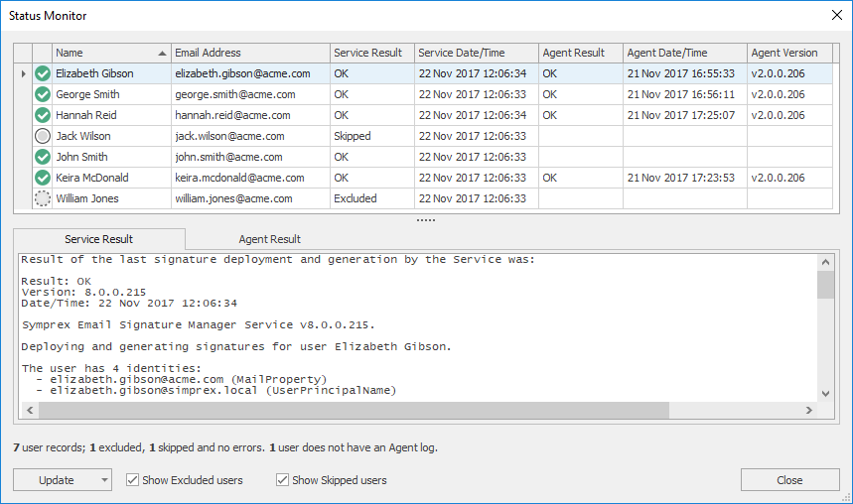
Task: Toggle the Show Skipped users checkbox
Action: click(283, 480)
